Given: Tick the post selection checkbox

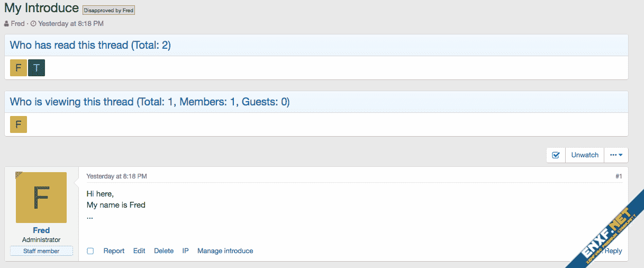Looking at the screenshot, I should point(90,251).
